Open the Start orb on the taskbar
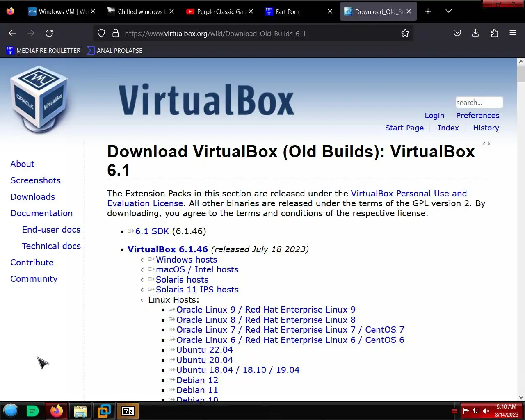The width and height of the screenshot is (525, 420). 11,411
